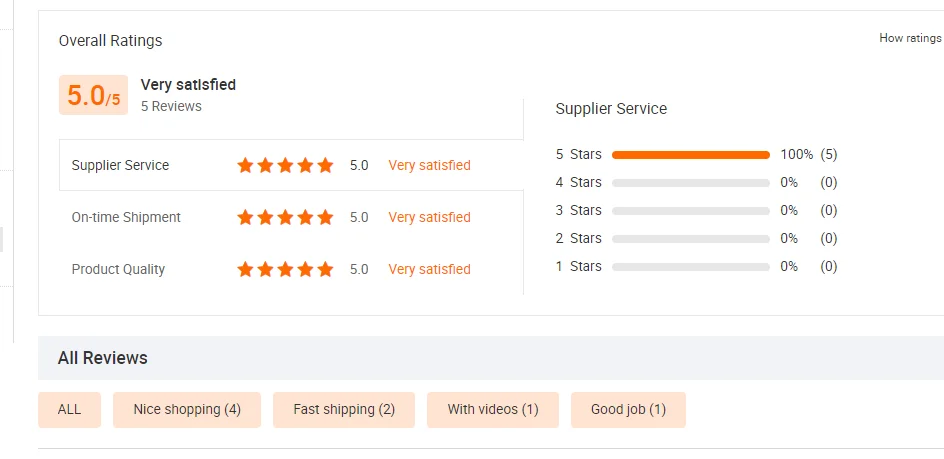Click the 3 Stars rating bar
944x459 pixels.
pos(690,211)
